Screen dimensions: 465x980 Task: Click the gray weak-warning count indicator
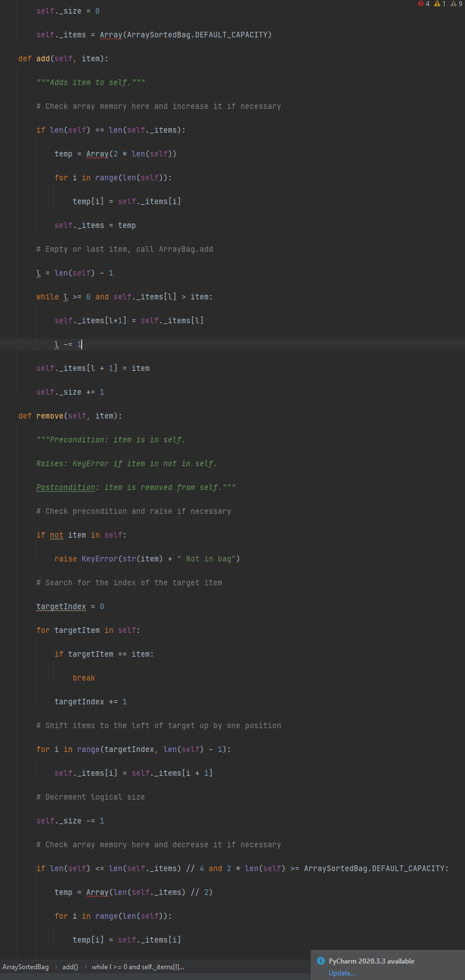point(456,4)
